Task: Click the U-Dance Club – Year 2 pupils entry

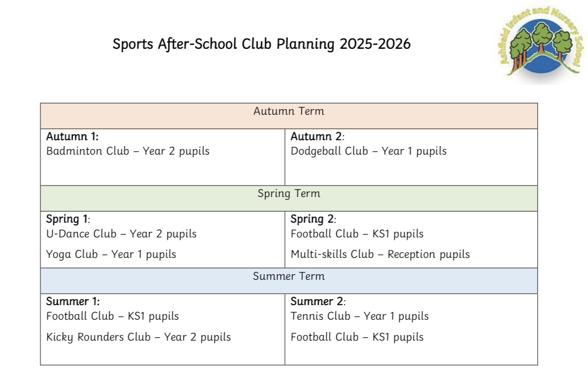Action: (x=121, y=234)
